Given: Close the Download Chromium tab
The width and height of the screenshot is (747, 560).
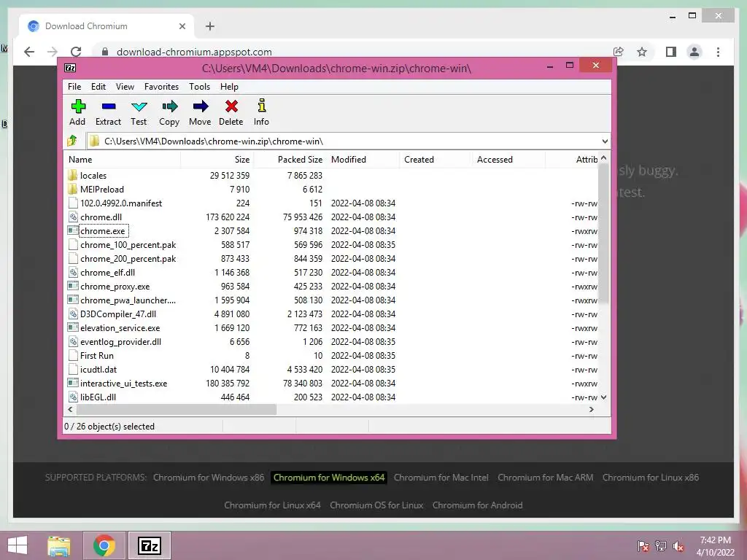Looking at the screenshot, I should (x=182, y=26).
